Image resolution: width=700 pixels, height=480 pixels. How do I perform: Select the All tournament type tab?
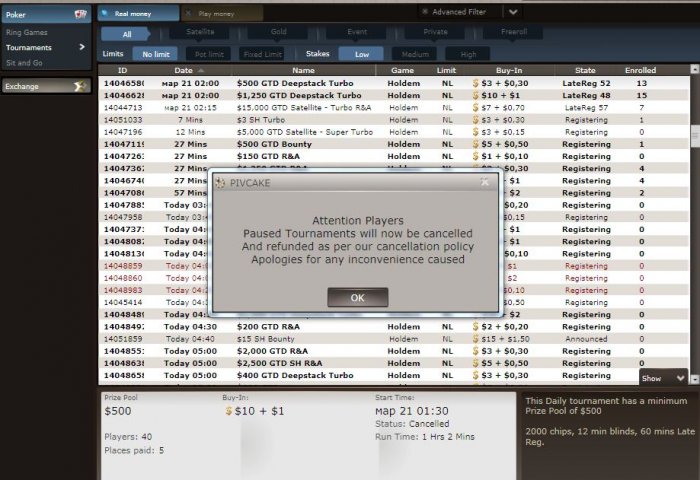pyautogui.click(x=126, y=34)
